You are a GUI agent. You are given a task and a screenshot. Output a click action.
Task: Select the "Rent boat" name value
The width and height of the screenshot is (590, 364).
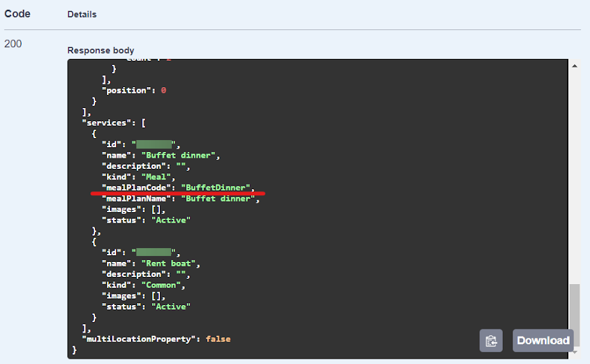click(168, 263)
